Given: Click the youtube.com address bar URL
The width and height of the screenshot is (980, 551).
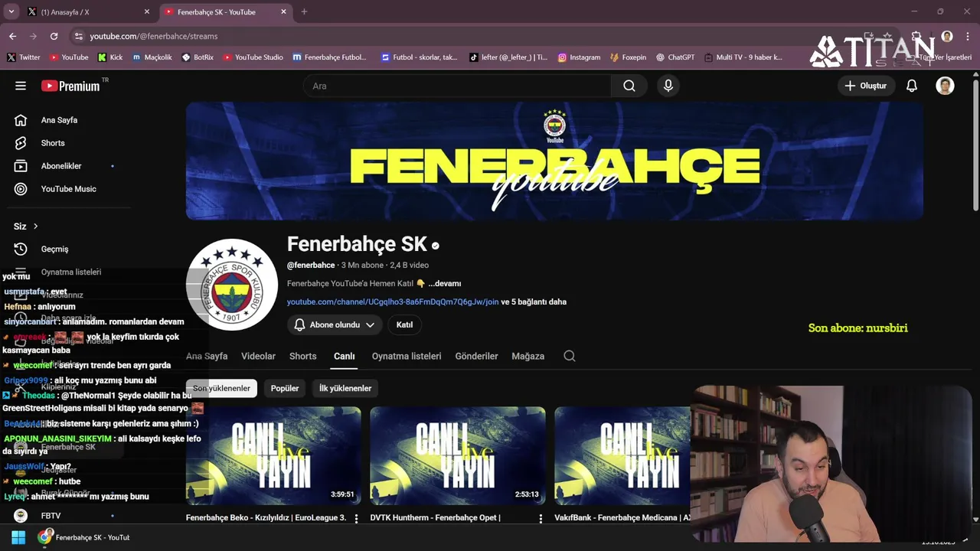Looking at the screenshot, I should 154,36.
